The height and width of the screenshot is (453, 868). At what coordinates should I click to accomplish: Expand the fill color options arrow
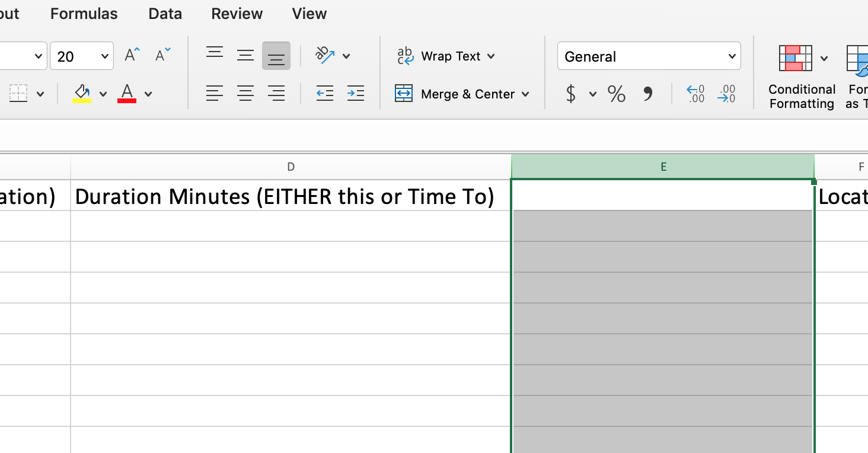(x=103, y=94)
